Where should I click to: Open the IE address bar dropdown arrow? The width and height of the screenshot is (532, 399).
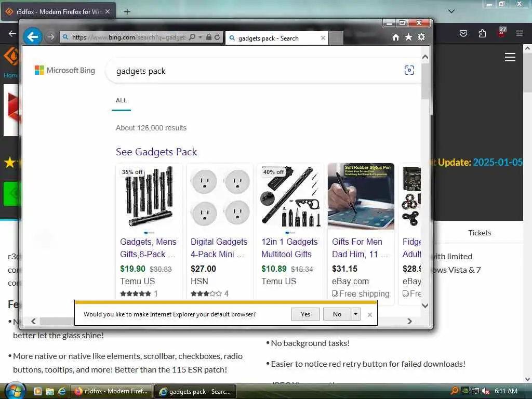[200, 37]
